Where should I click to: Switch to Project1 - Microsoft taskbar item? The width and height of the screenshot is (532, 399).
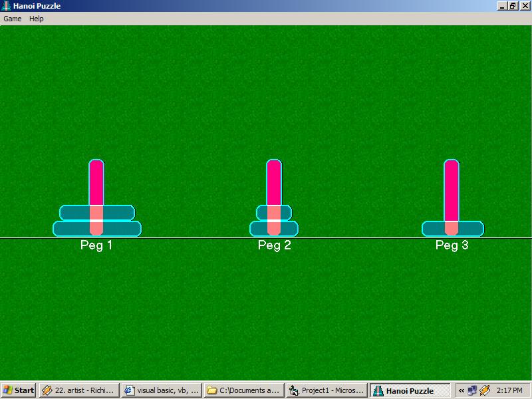327,390
